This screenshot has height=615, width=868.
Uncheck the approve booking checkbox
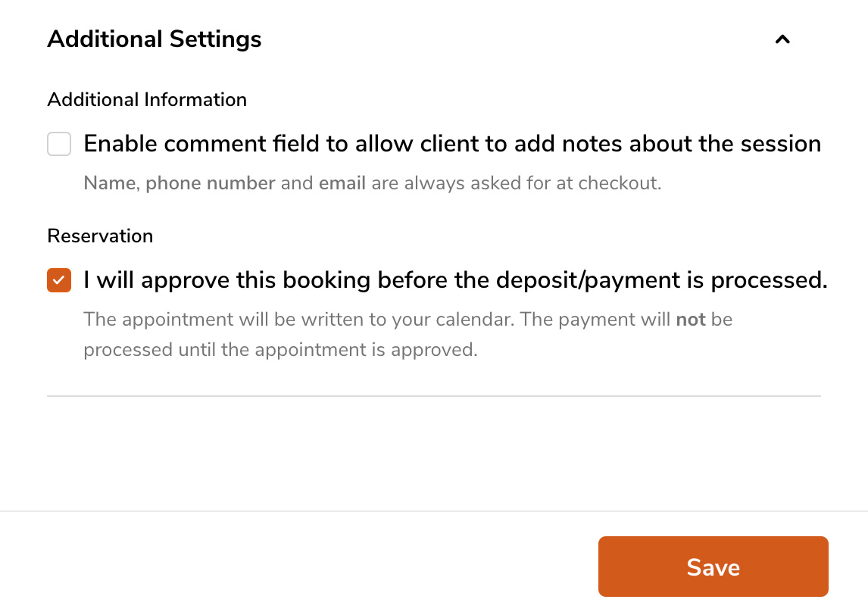point(59,280)
